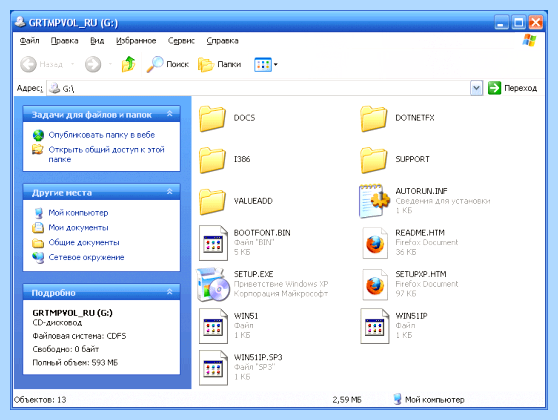The height and width of the screenshot is (420, 558).
Task: Open the Избранное menu
Action: [x=136, y=41]
